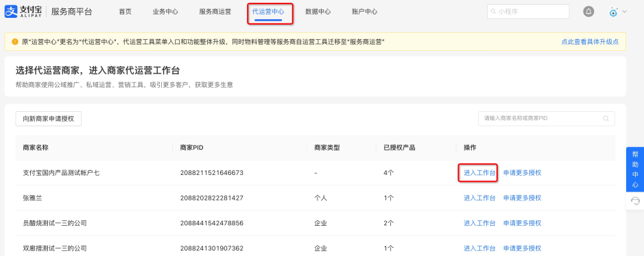Select merchant name 员醋烧测试一三的公司
Image resolution: width=644 pixels, height=256 pixels.
click(55, 223)
